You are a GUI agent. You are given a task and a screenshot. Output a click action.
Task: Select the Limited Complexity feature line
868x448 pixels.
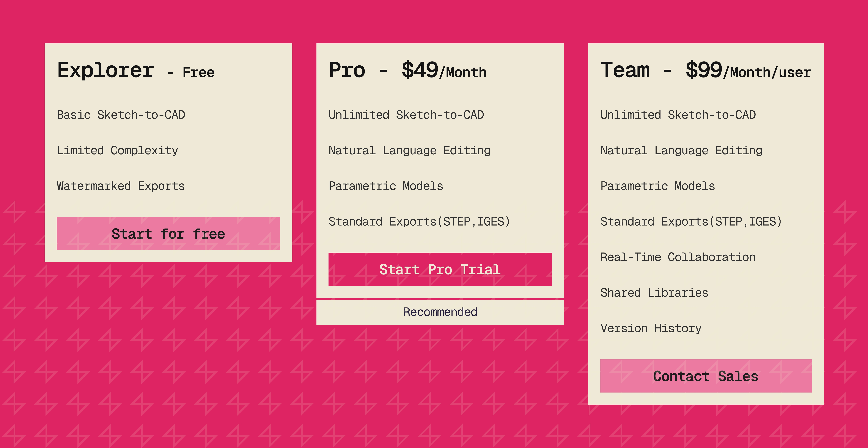coord(117,150)
